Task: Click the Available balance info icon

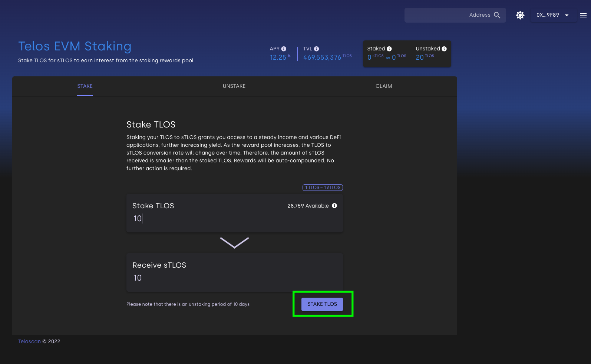Action: [334, 206]
